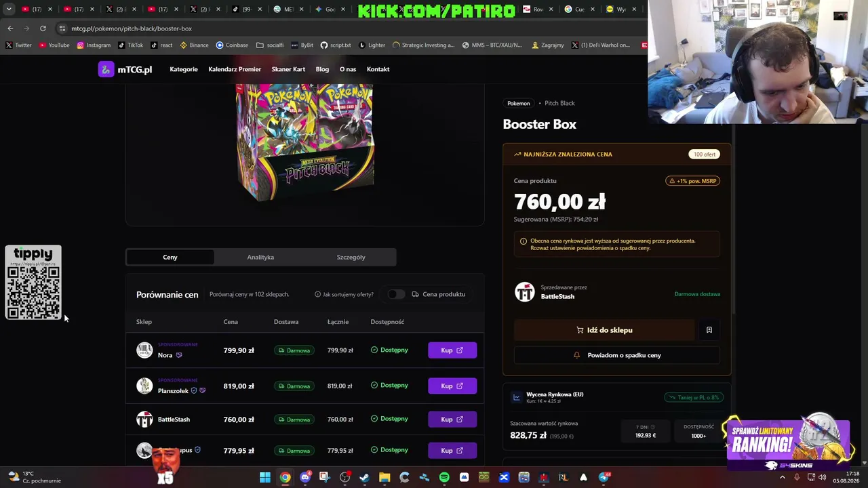The width and height of the screenshot is (868, 488).
Task: Open Spotify from the taskbar
Action: pos(444,477)
